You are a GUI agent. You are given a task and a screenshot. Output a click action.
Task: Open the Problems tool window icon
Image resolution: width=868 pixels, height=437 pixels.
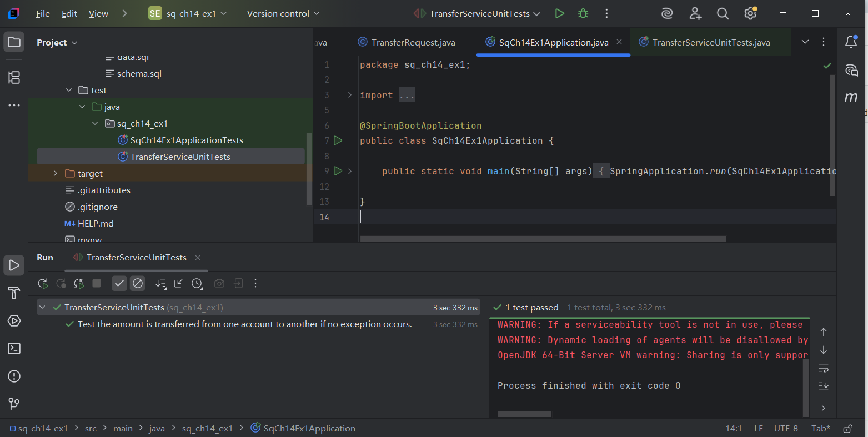click(x=14, y=376)
